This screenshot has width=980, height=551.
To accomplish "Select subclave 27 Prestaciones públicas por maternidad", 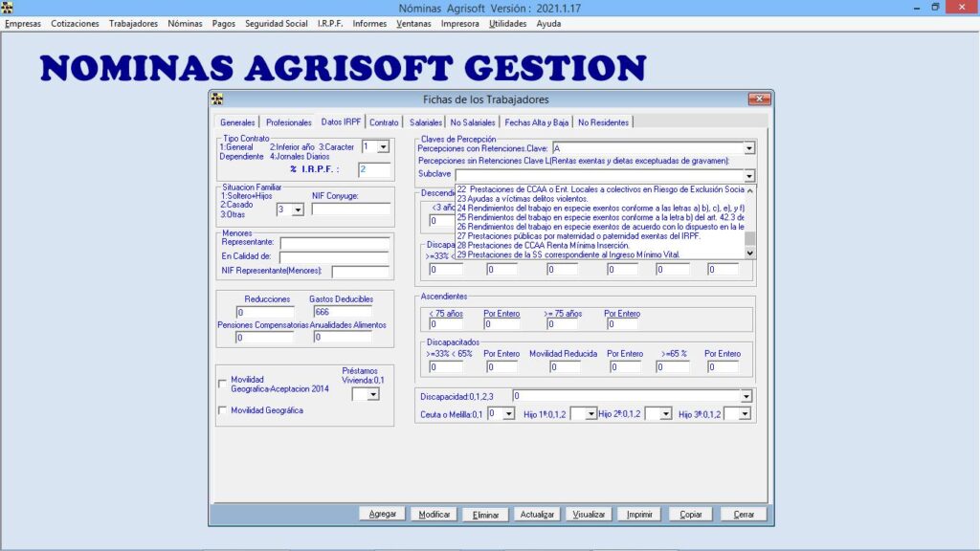I will [600, 236].
